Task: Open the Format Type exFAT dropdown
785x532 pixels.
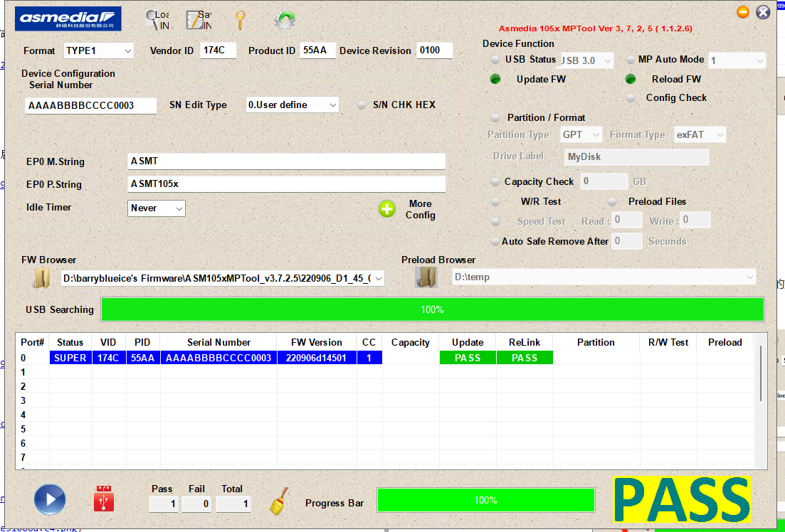Action: pos(700,134)
